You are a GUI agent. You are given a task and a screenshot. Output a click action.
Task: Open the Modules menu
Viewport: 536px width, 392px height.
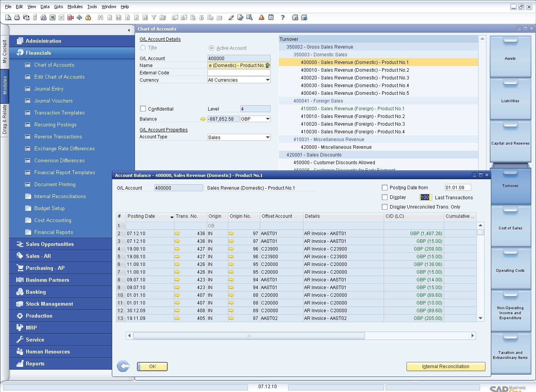coord(75,7)
